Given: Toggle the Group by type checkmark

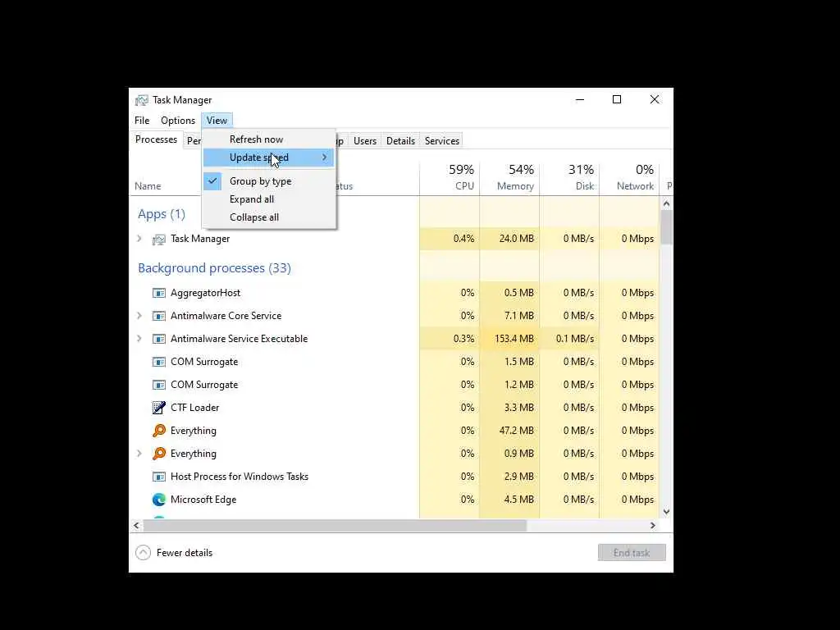Looking at the screenshot, I should [212, 181].
